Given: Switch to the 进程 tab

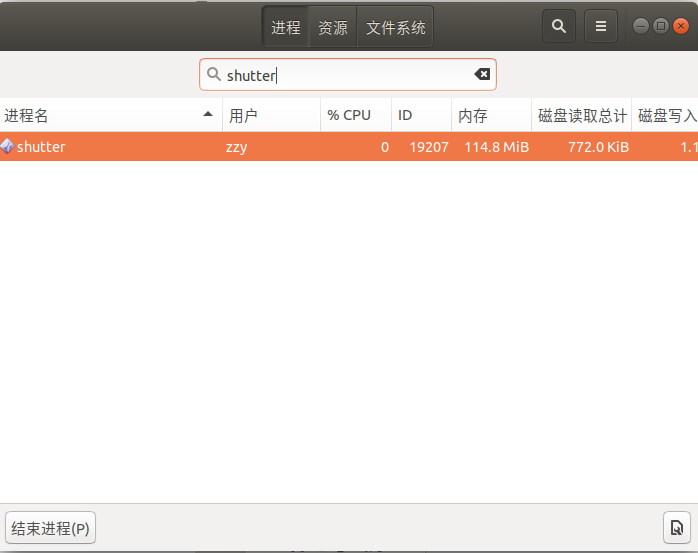Looking at the screenshot, I should tap(286, 27).
